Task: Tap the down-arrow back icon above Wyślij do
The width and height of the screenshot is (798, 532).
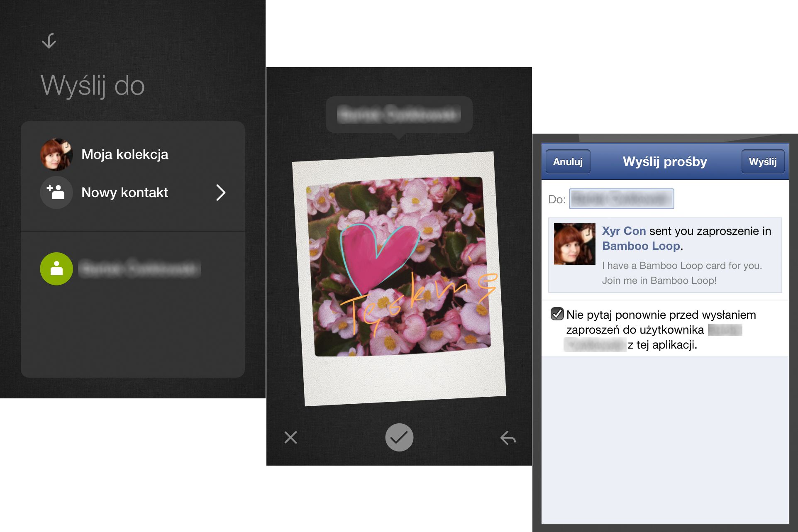Action: tap(49, 41)
